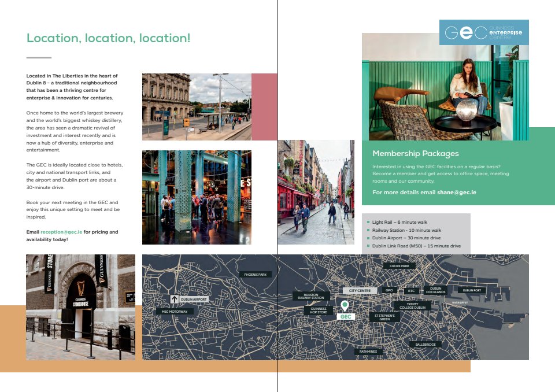555x392 pixels.
Task: Click the Temple Bar cobbled street photo
Action: pos(316,193)
